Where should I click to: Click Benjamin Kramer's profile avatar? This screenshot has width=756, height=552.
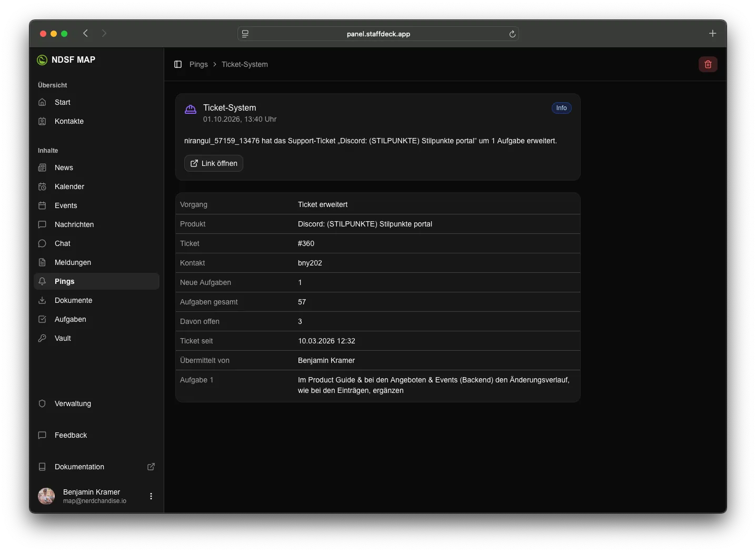46,496
